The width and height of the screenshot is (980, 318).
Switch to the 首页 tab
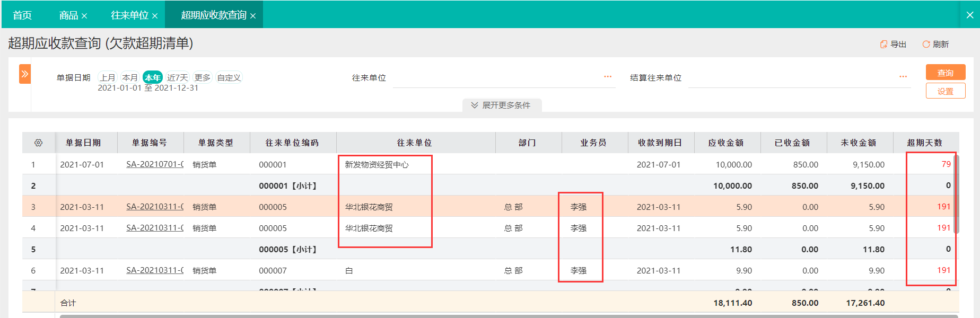pyautogui.click(x=22, y=15)
